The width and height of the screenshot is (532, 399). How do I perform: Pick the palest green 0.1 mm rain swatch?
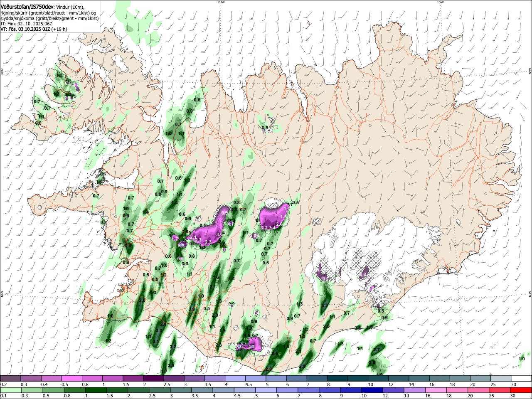(x=10, y=390)
